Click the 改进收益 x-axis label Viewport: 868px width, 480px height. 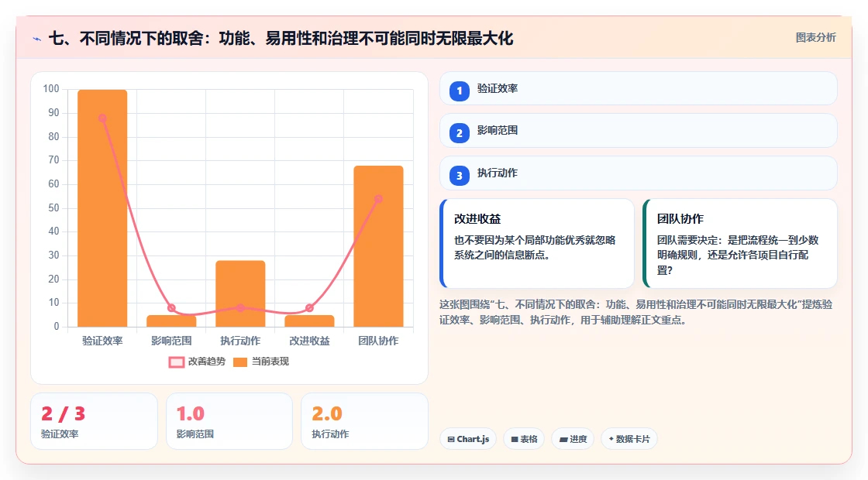309,341
